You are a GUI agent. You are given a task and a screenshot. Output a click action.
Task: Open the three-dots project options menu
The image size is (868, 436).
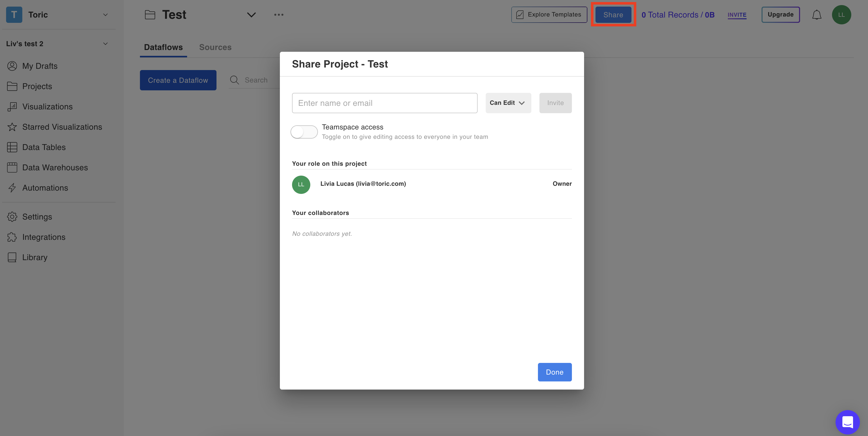(x=279, y=14)
